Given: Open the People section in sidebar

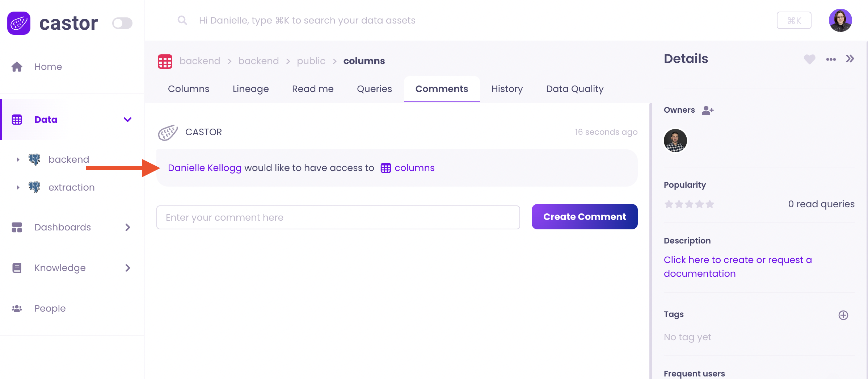Looking at the screenshot, I should (x=50, y=308).
